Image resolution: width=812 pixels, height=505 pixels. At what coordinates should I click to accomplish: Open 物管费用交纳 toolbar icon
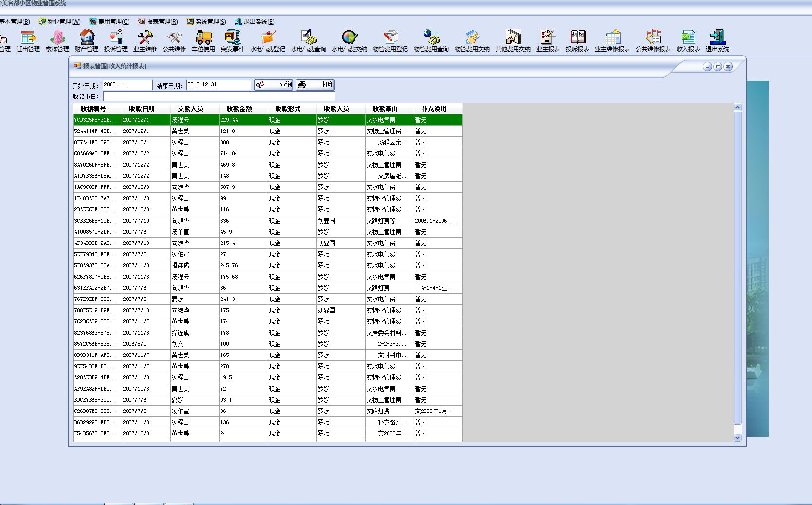472,41
